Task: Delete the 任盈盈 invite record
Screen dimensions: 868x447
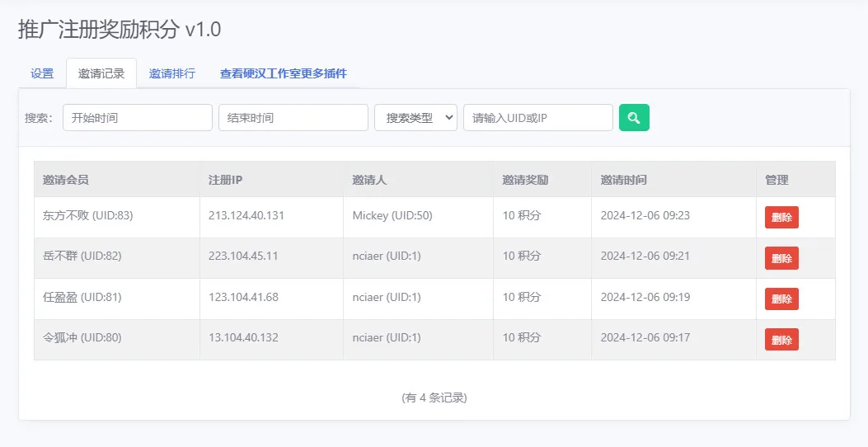Action: [781, 299]
